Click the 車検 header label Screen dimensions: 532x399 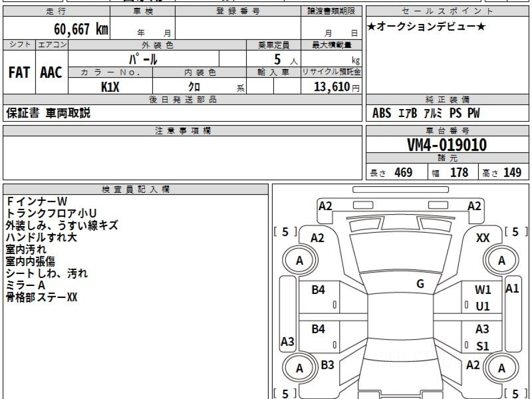(143, 12)
